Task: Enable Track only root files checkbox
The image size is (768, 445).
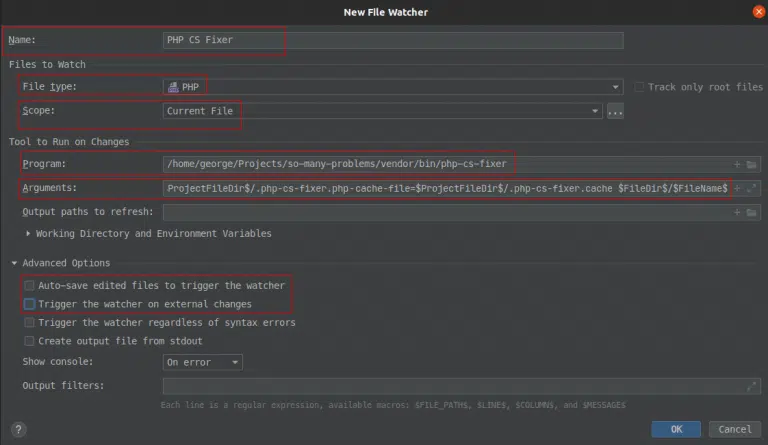Action: (x=639, y=87)
